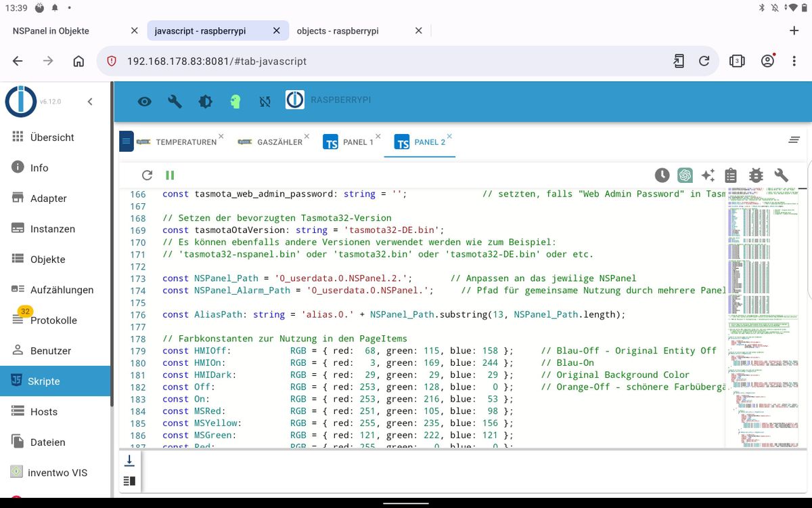Click line number 176
812x508 pixels.
click(x=138, y=314)
